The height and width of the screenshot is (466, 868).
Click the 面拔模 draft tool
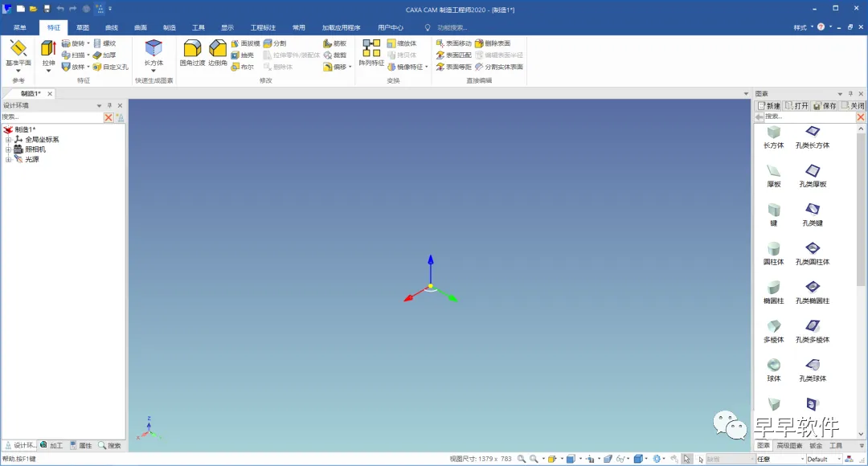click(245, 43)
